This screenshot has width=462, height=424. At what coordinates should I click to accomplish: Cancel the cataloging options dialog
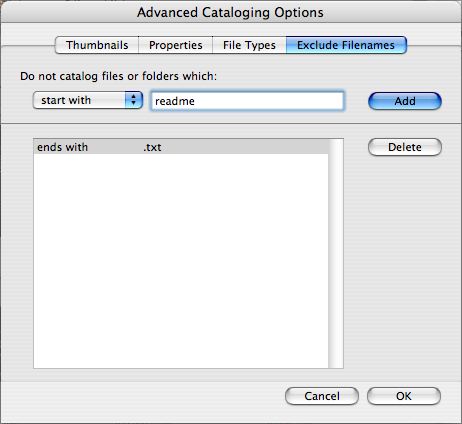click(x=322, y=396)
